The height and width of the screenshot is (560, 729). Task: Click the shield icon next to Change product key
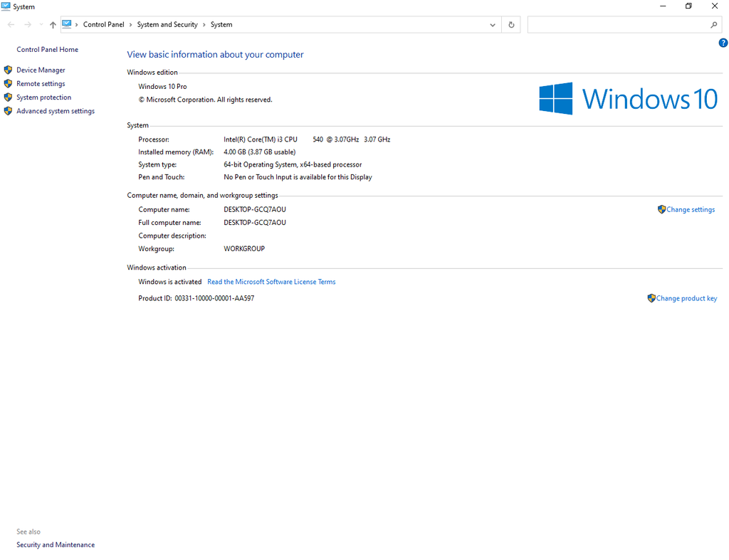pos(651,298)
